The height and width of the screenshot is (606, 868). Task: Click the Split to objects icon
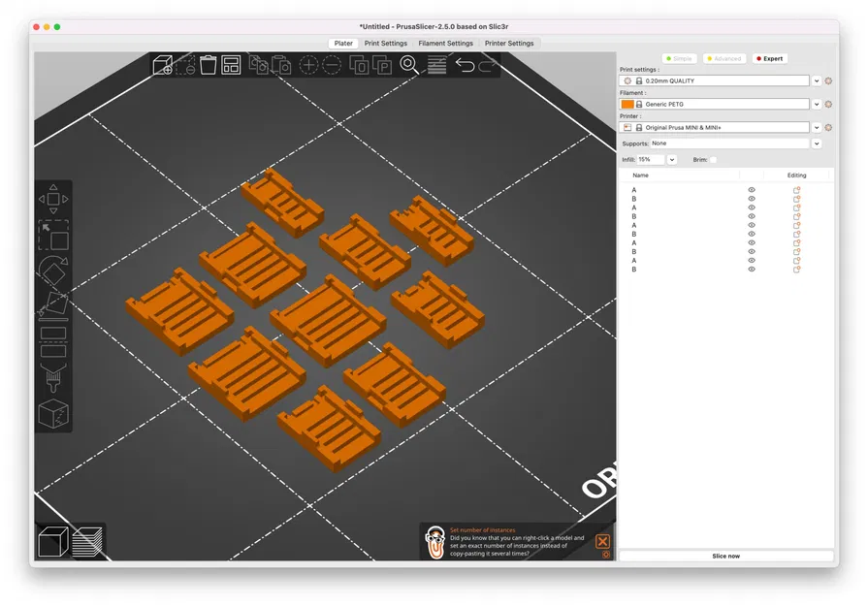coord(359,65)
